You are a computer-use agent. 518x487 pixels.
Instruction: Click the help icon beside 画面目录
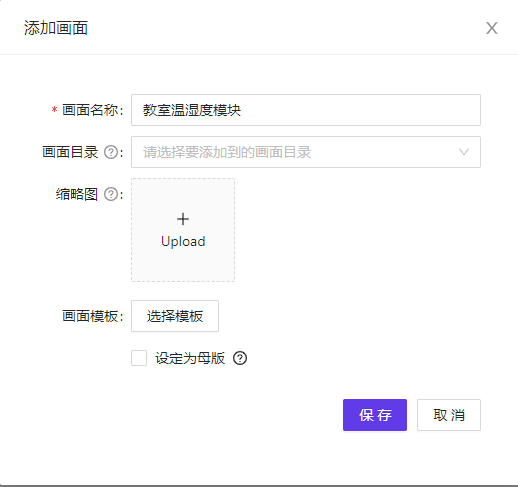pos(111,152)
